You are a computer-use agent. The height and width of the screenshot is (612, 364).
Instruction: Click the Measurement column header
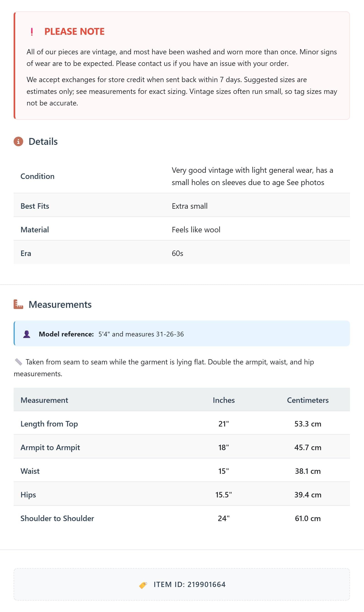(44, 400)
